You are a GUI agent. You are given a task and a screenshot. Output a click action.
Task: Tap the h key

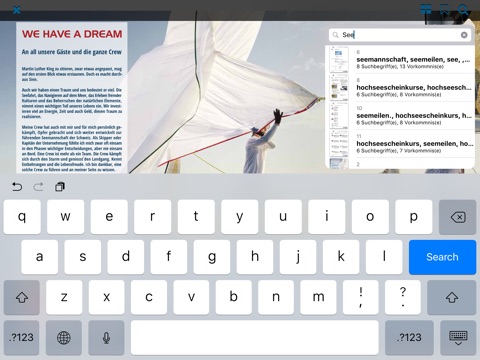pyautogui.click(x=255, y=257)
